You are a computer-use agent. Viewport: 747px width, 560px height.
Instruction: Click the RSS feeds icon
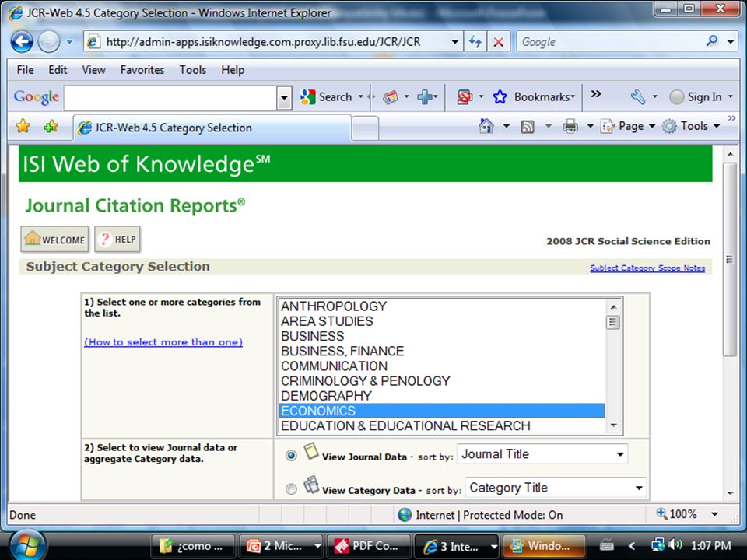point(528,127)
